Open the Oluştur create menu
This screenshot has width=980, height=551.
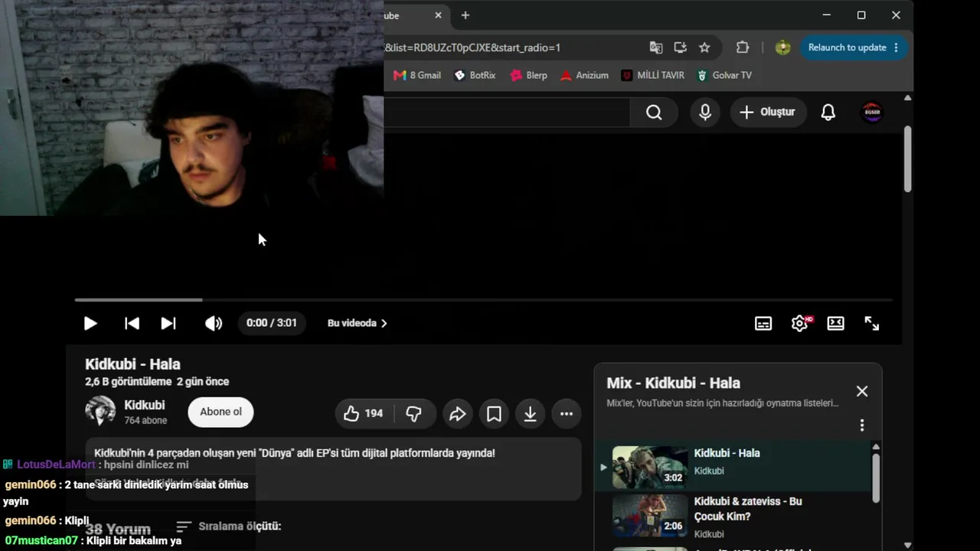pyautogui.click(x=767, y=112)
